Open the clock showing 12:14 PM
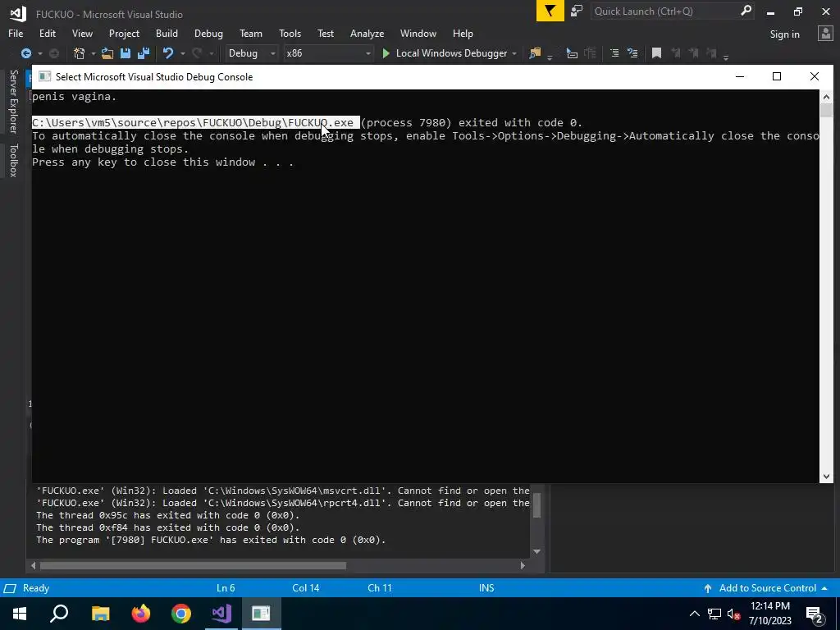 click(x=769, y=614)
